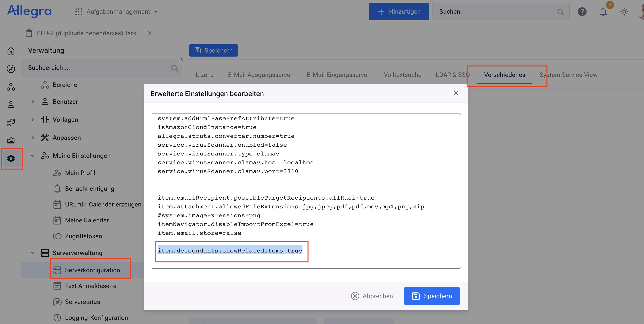The width and height of the screenshot is (644, 324).
Task: Click the person icon in left sidebar
Action: 11,104
